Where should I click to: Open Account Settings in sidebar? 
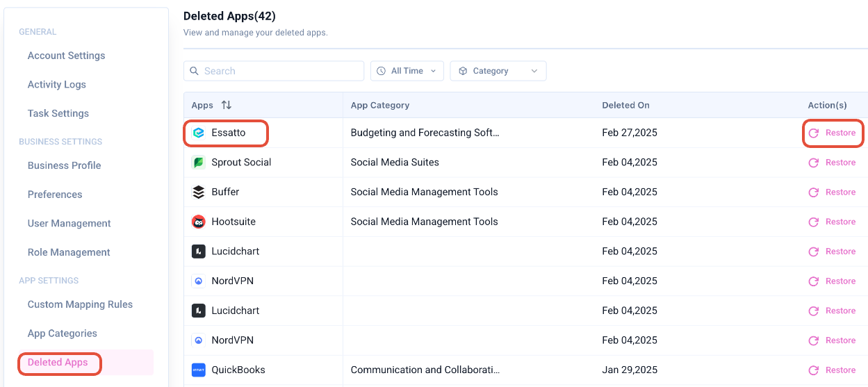coord(67,56)
